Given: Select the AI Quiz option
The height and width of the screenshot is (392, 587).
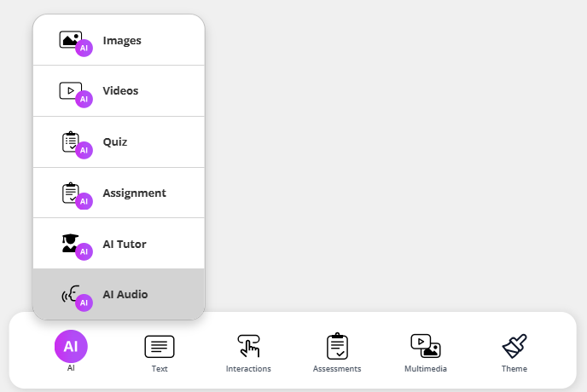Looking at the screenshot, I should (119, 142).
